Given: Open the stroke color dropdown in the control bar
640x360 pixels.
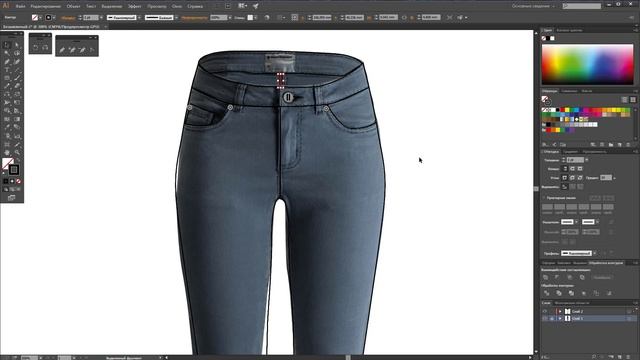Looking at the screenshot, I should (x=54, y=18).
